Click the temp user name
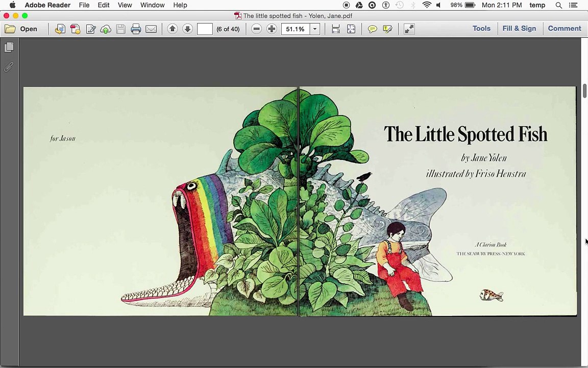 (x=537, y=5)
